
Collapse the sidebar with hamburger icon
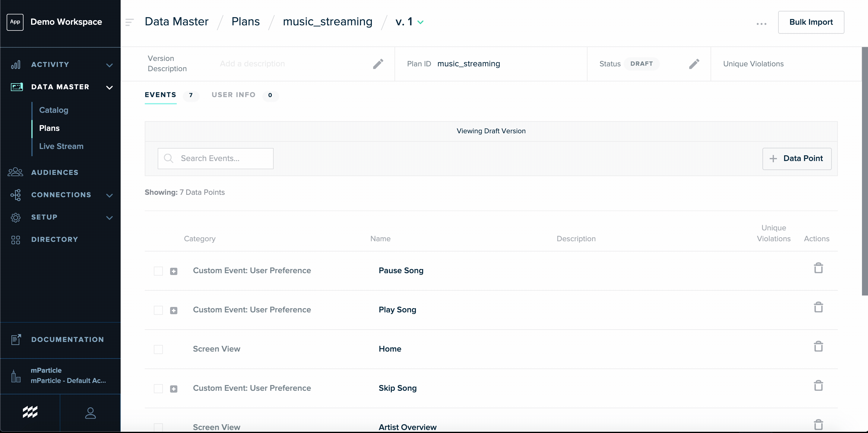tap(129, 22)
